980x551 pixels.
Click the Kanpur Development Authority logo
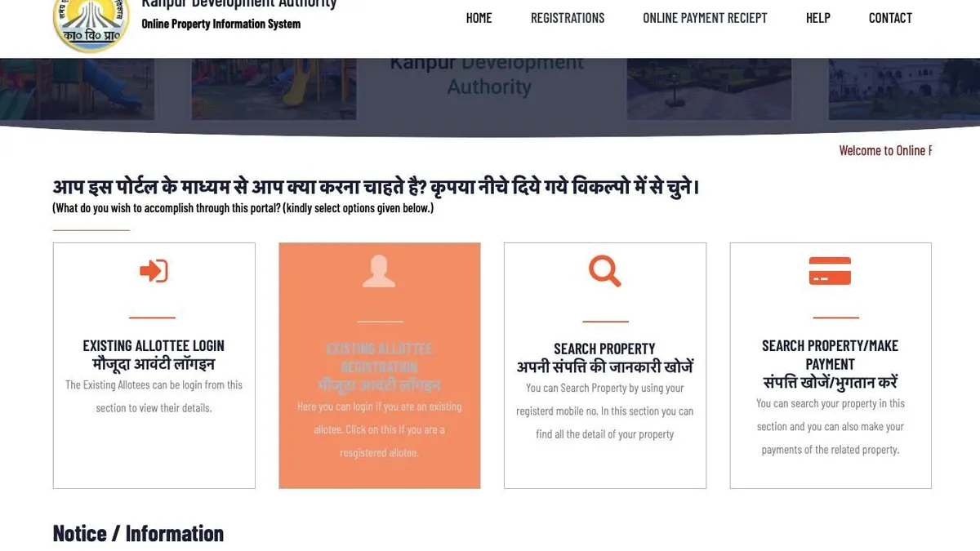click(91, 24)
